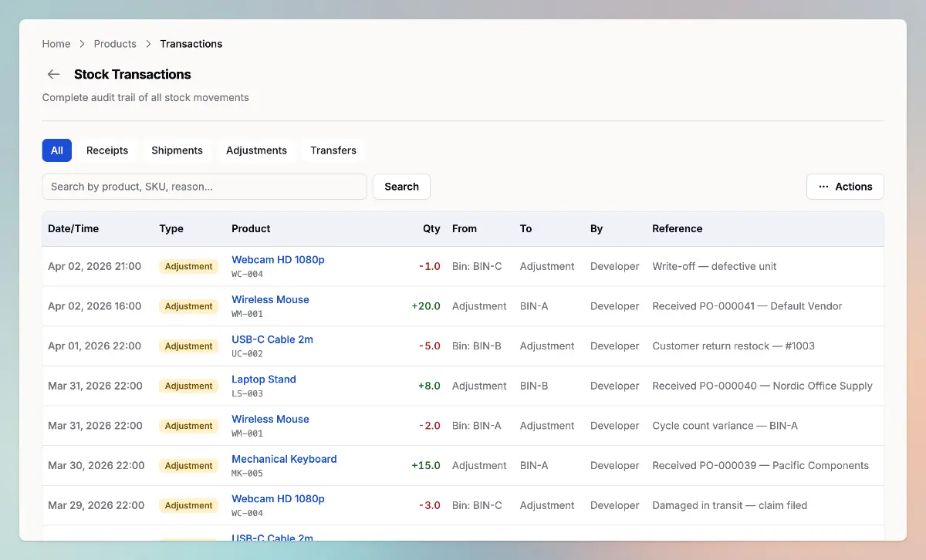Open the Actions menu

tap(845, 187)
